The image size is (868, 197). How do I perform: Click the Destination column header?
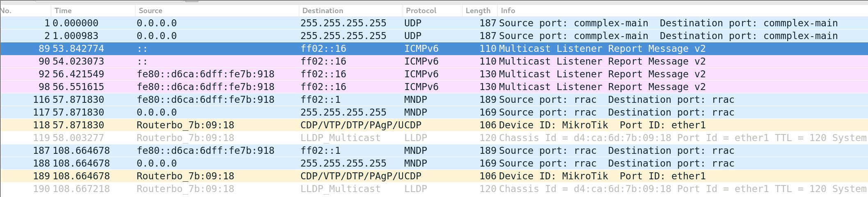point(350,11)
